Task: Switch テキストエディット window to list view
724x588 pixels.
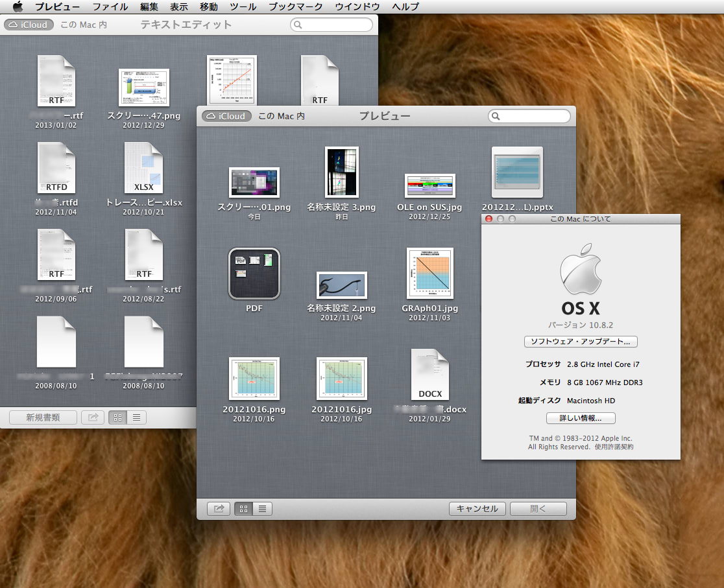Action: (x=137, y=417)
